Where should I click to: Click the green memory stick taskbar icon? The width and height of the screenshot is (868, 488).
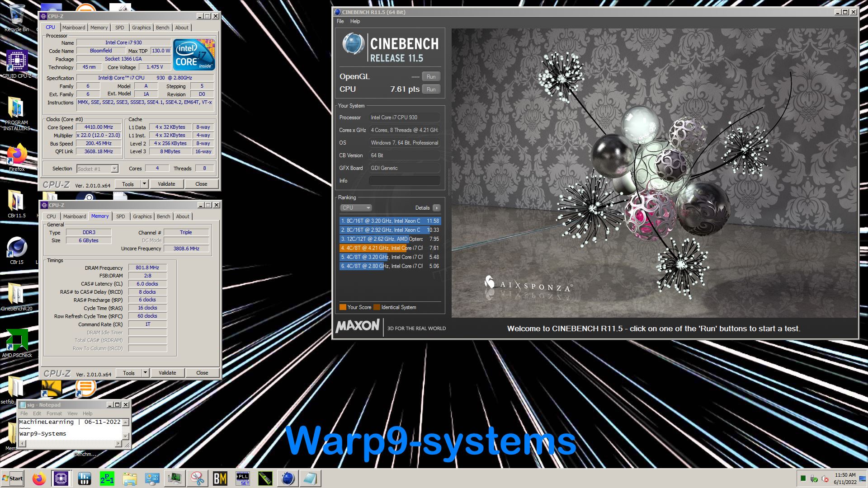click(265, 479)
